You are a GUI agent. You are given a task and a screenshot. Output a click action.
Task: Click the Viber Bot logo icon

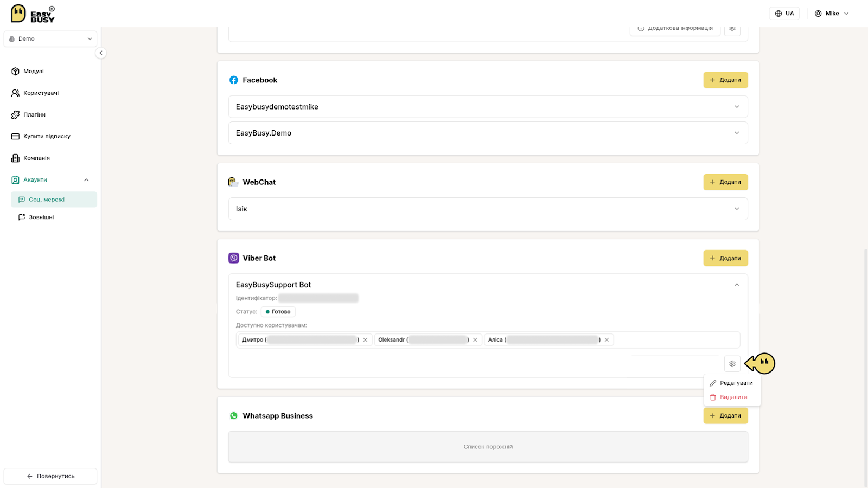coord(234,258)
